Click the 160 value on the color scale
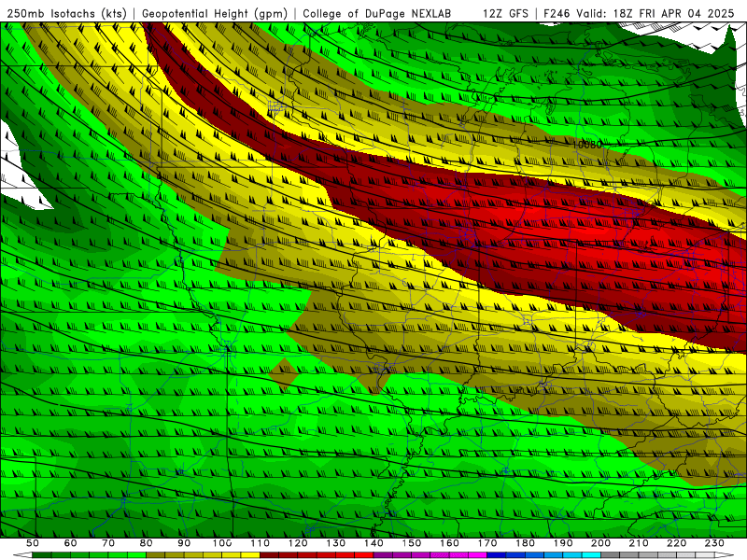The image size is (747, 560). (449, 543)
